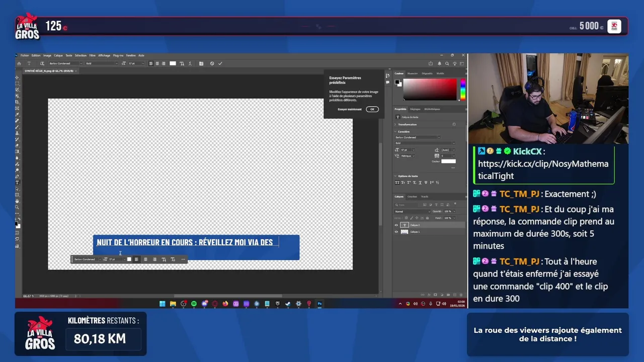This screenshot has height=362, width=644.
Task: Open the Fichier menu
Action: point(25,55)
